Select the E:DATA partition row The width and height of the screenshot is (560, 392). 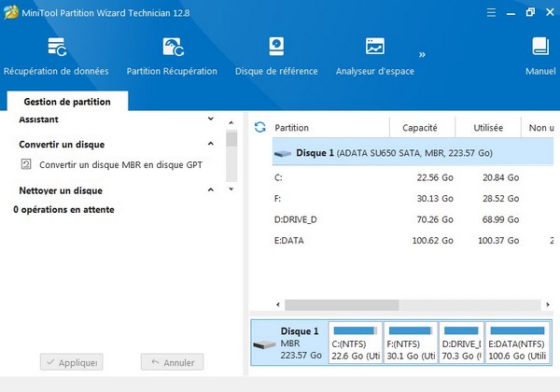coord(413,241)
